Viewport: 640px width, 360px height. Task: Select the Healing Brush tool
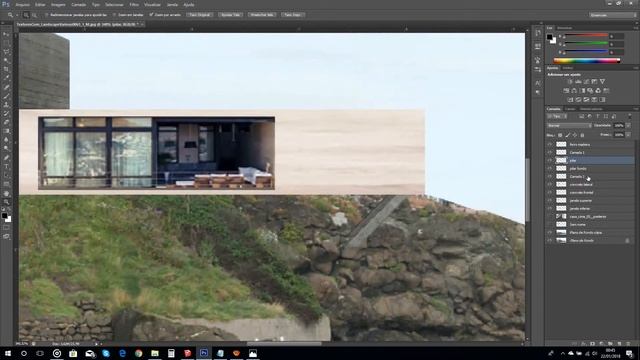(x=6, y=87)
